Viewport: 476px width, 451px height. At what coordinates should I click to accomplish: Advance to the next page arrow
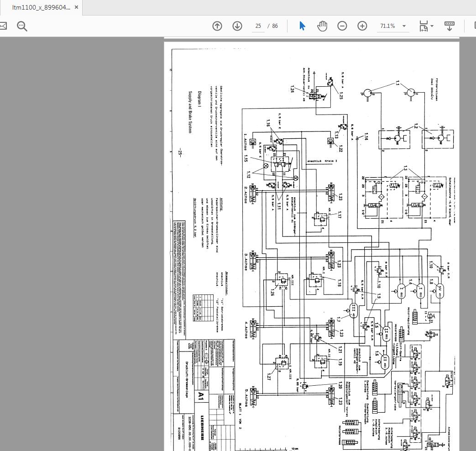237,26
